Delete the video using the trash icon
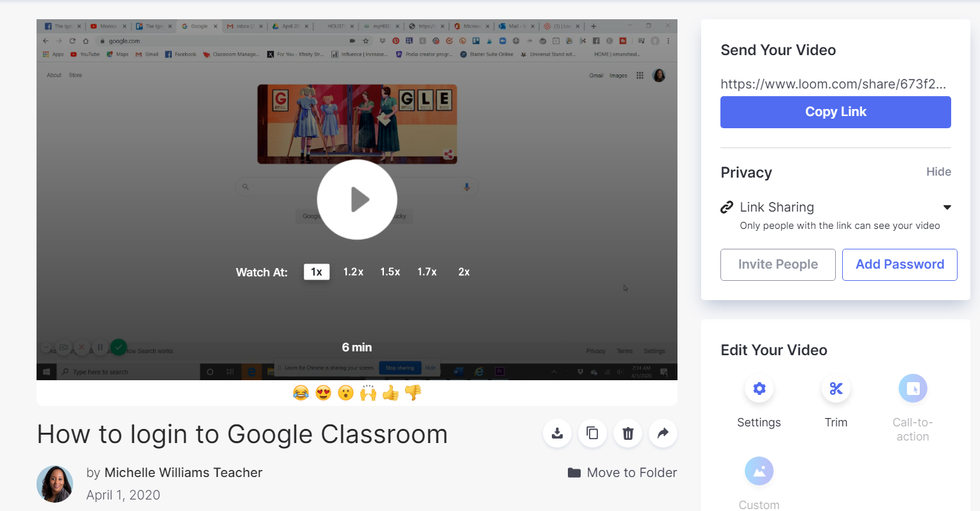 click(x=627, y=433)
